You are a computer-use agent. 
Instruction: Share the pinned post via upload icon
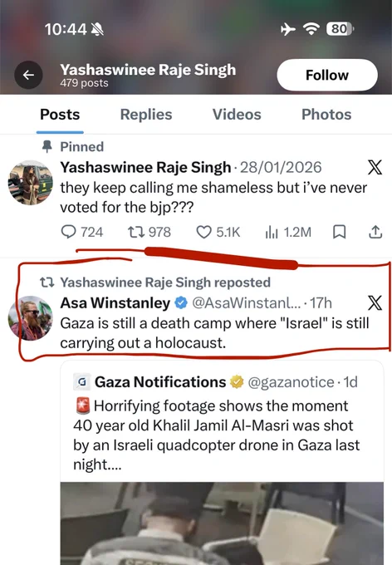(375, 232)
